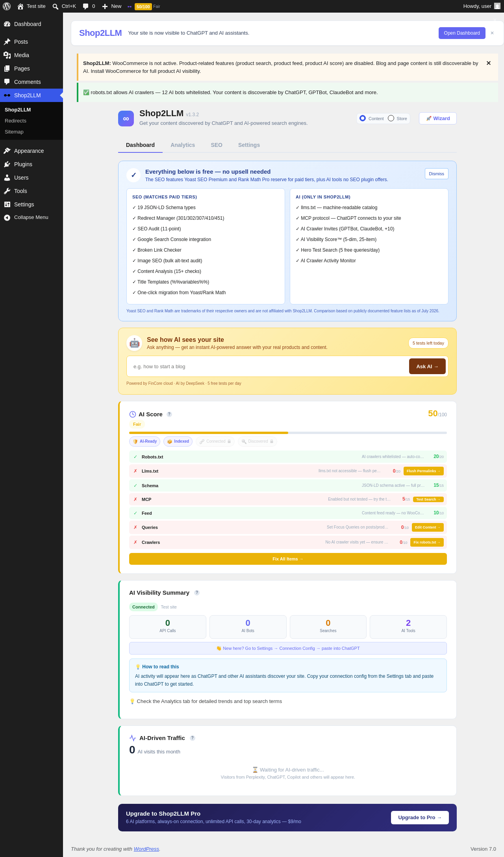This screenshot has height=857, width=504.
Task: Open Pages in the sidebar
Action: pos(31,69)
